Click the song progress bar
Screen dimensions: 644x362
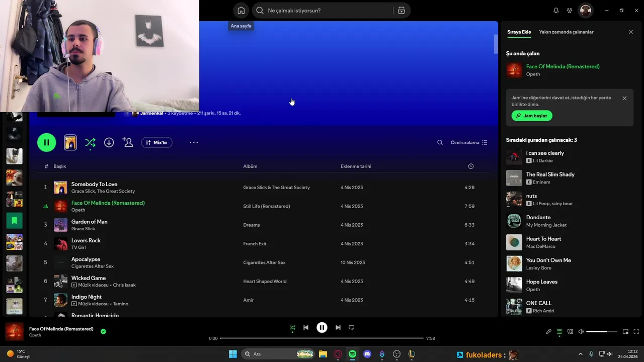coord(322,338)
